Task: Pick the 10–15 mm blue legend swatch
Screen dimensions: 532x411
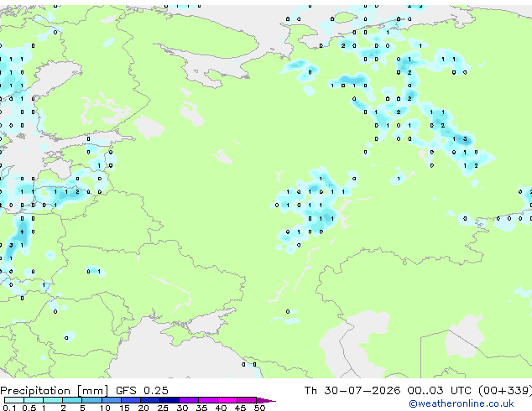Action: click(111, 400)
